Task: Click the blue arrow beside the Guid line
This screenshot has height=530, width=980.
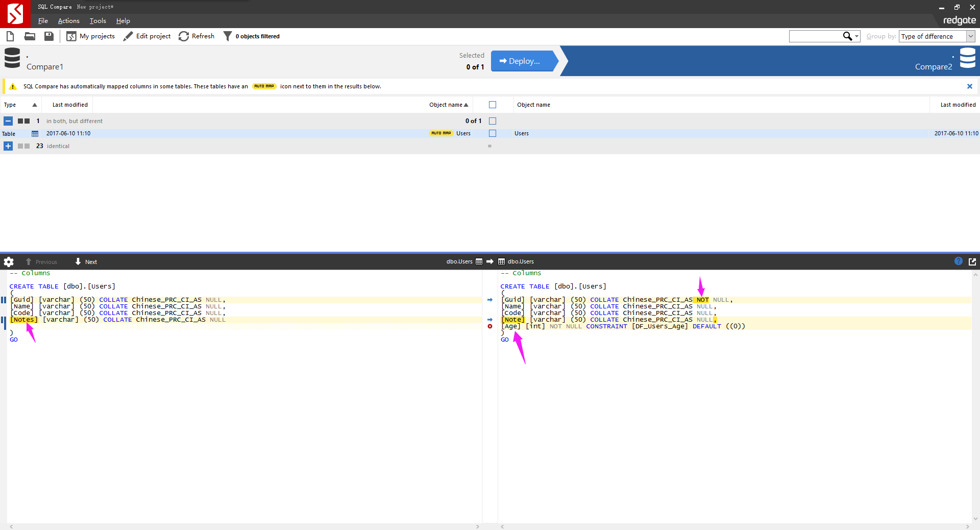Action: click(x=490, y=300)
